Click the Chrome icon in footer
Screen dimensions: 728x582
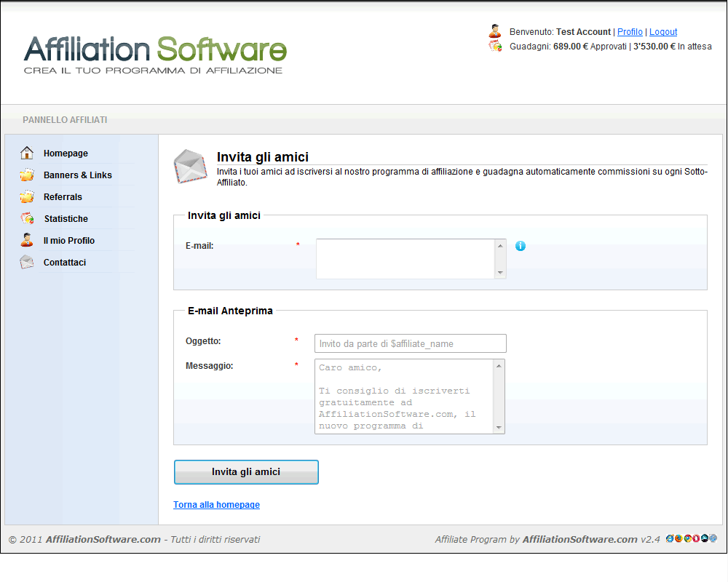(688, 538)
